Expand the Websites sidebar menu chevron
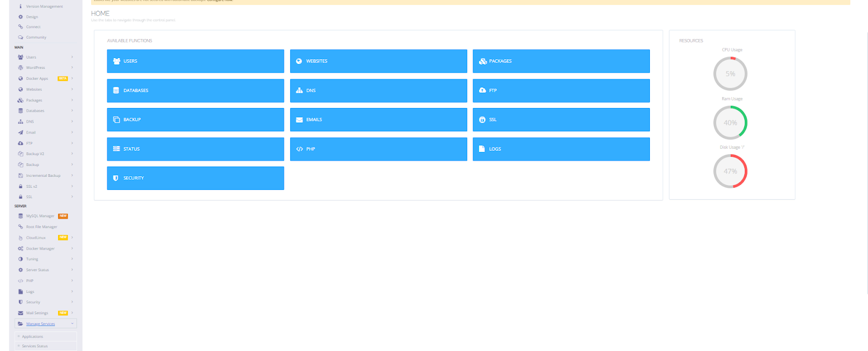Screen dimensions: 868x351 point(72,90)
